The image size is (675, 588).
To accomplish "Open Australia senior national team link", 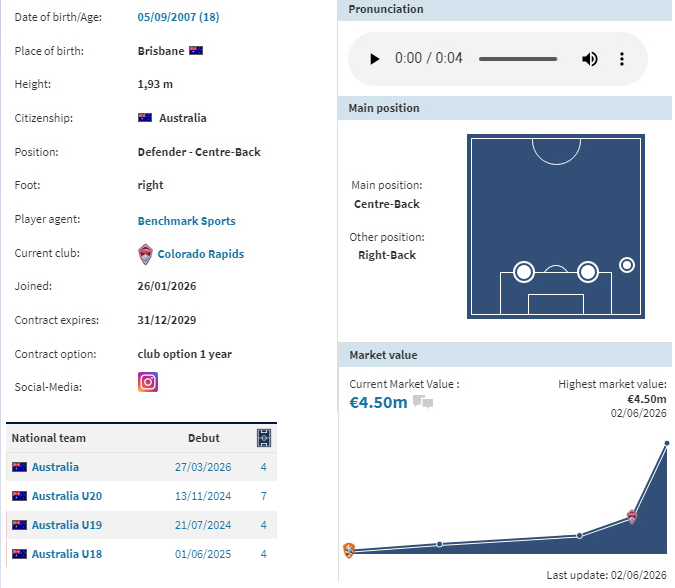I will pos(55,467).
